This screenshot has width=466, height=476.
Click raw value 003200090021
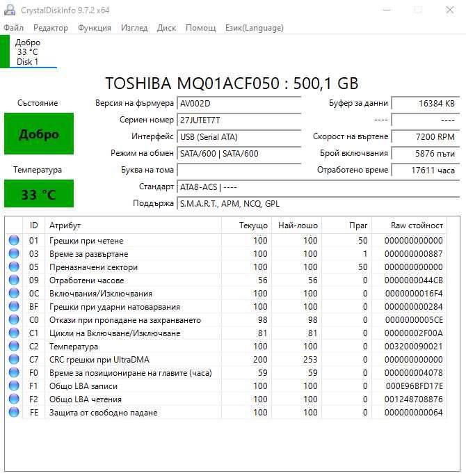click(x=414, y=347)
